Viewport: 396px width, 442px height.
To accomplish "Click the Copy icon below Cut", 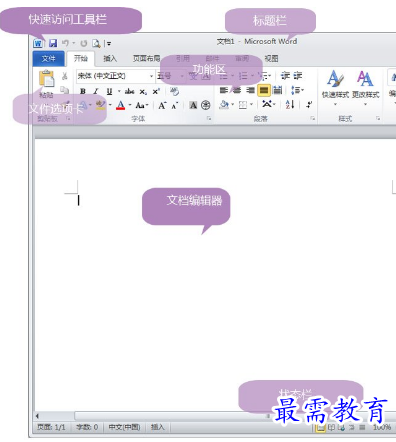I will [64, 90].
